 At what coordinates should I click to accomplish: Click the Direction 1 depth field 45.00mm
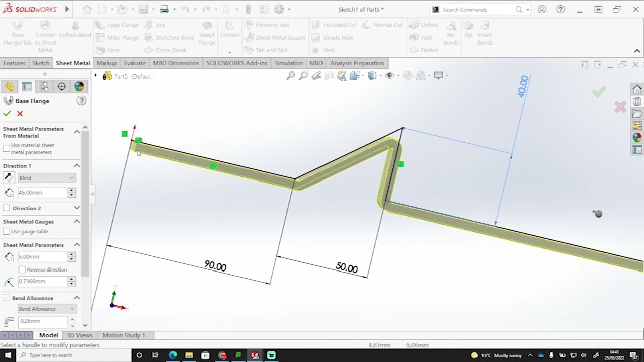pos(42,193)
